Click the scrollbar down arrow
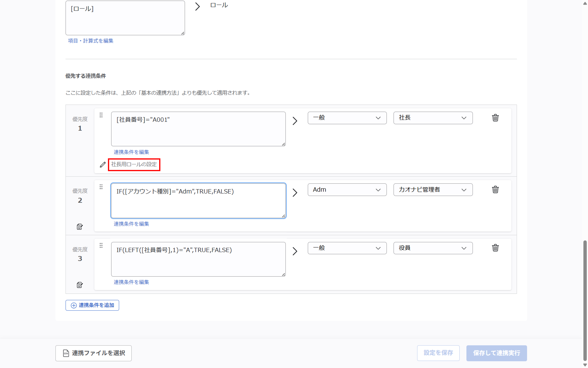This screenshot has height=368, width=588. coord(585,365)
